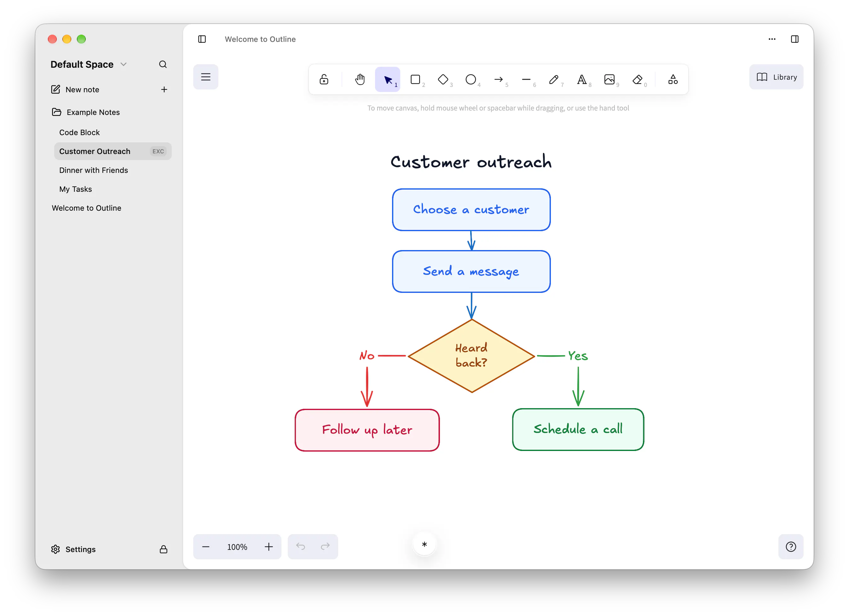The image size is (849, 616).
Task: Open the help question mark button
Action: [x=791, y=547]
